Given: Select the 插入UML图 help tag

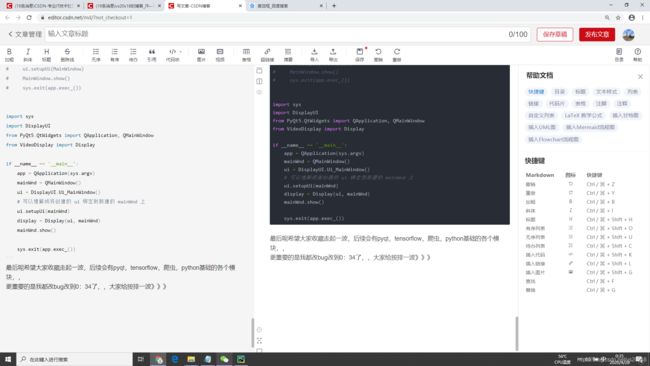Looking at the screenshot, I should [x=542, y=127].
